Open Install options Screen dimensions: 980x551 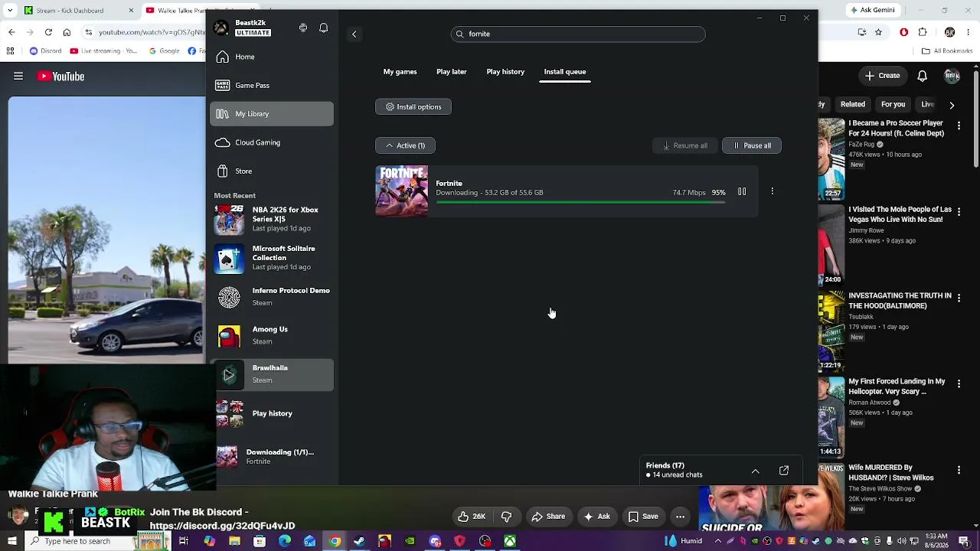413,106
